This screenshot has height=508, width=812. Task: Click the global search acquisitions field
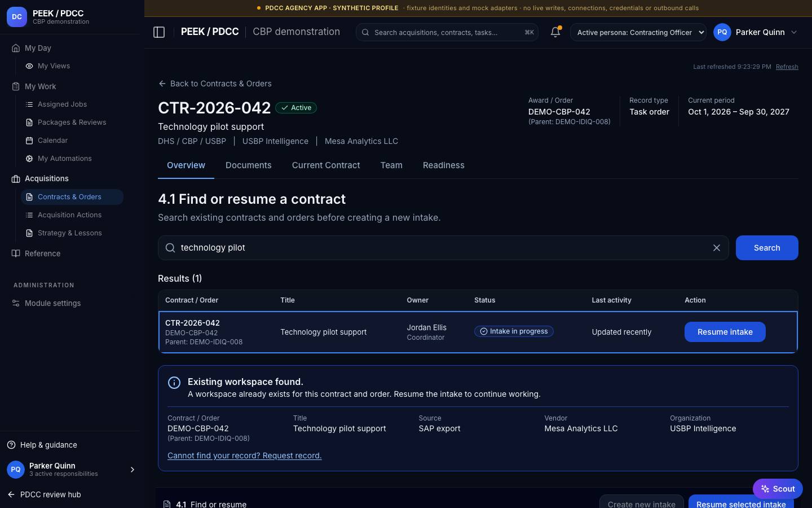pyautogui.click(x=447, y=32)
